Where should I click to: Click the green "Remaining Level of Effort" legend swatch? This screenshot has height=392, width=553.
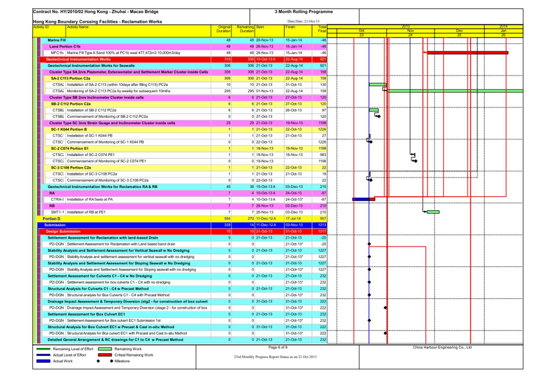[x=43, y=349]
